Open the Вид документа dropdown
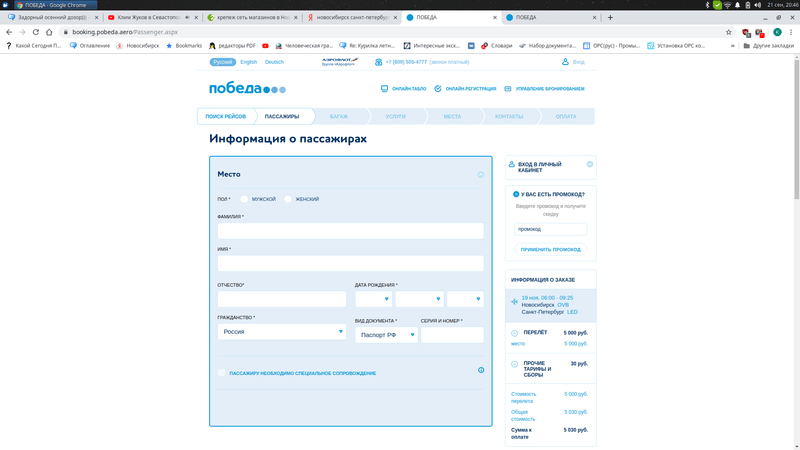The height and width of the screenshot is (450, 800). [x=386, y=335]
